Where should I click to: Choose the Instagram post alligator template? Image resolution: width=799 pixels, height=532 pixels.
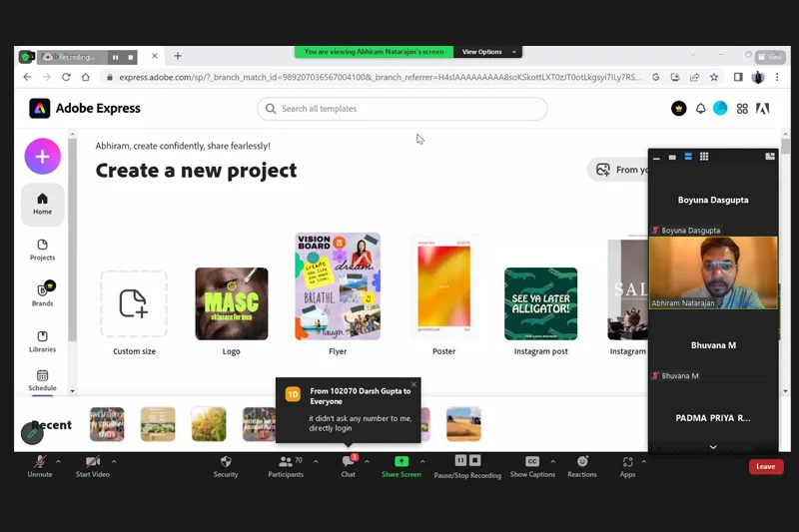click(540, 311)
